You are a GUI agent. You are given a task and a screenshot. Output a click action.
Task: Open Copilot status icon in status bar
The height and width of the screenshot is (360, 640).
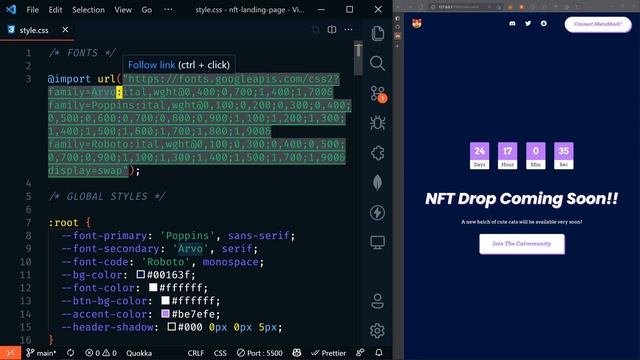[297, 353]
